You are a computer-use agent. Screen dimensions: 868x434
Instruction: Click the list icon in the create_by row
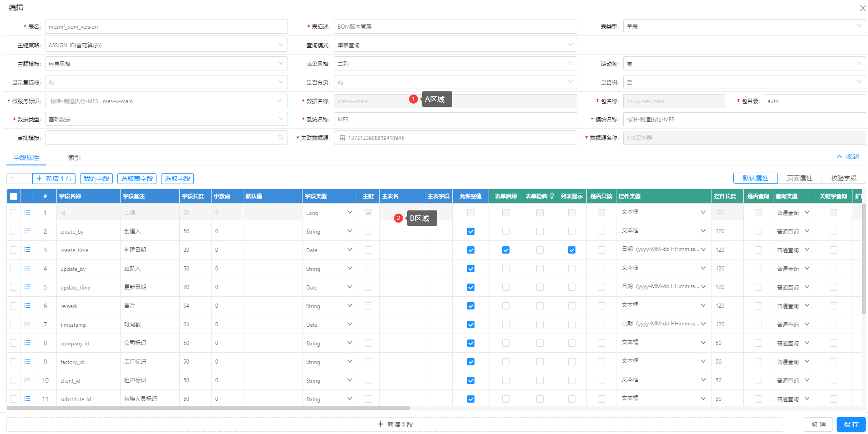coord(27,231)
